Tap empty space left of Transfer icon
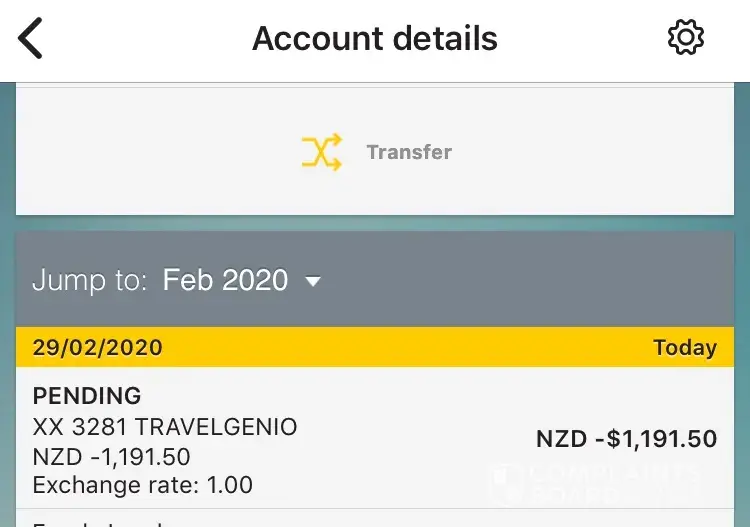 click(150, 152)
